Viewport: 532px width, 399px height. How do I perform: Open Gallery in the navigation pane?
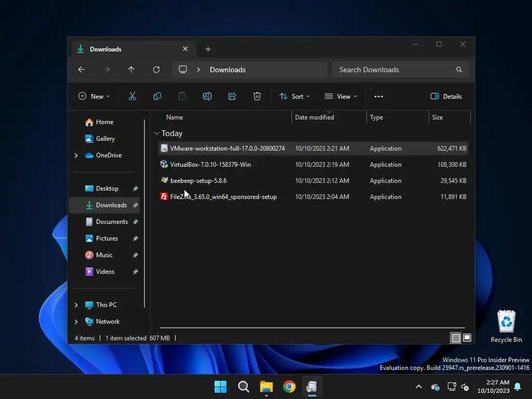100,139
